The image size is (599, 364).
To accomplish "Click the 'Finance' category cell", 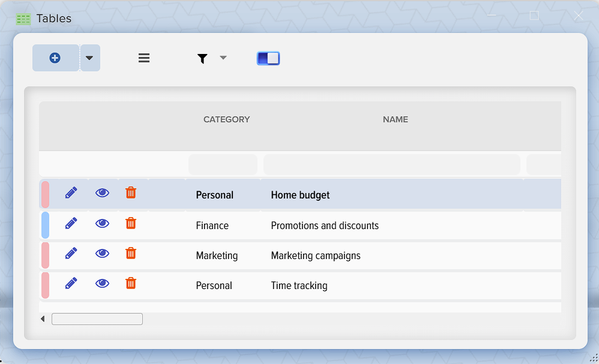I will point(212,225).
